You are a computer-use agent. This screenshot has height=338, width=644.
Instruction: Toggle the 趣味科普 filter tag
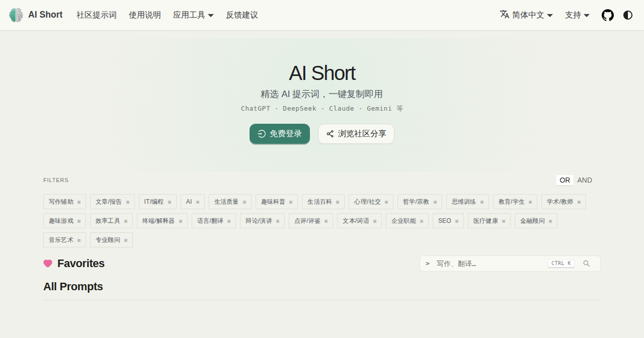(276, 202)
